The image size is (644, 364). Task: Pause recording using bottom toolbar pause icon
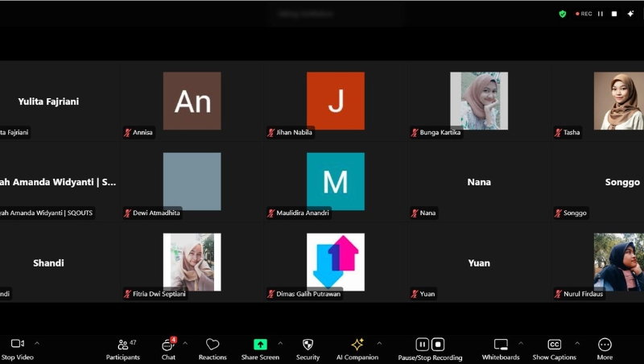click(x=422, y=345)
